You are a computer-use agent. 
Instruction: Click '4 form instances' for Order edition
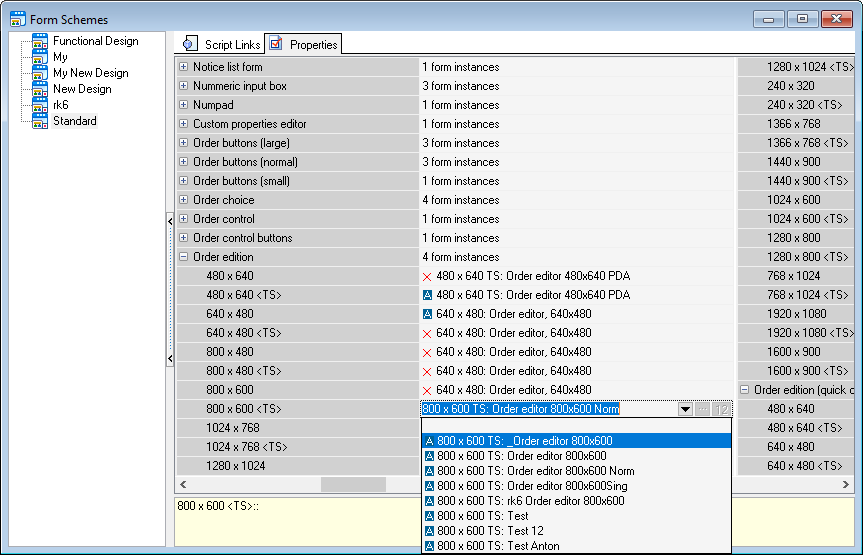coord(461,257)
